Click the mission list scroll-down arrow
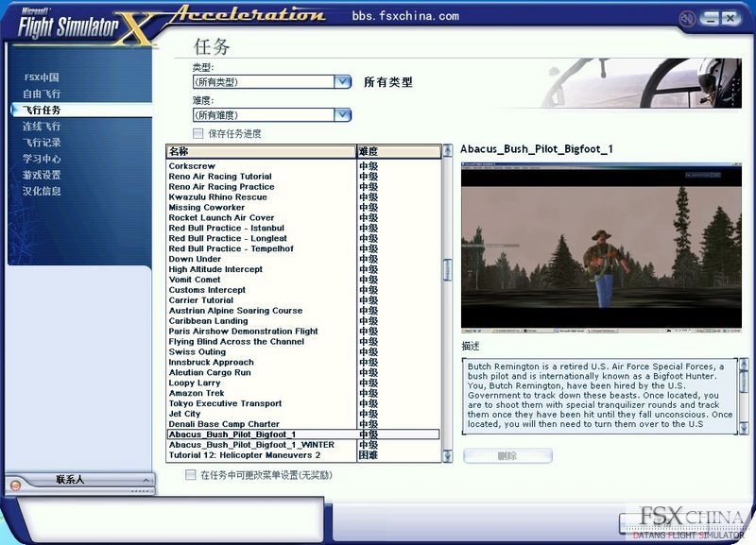This screenshot has width=756, height=545. point(447,456)
